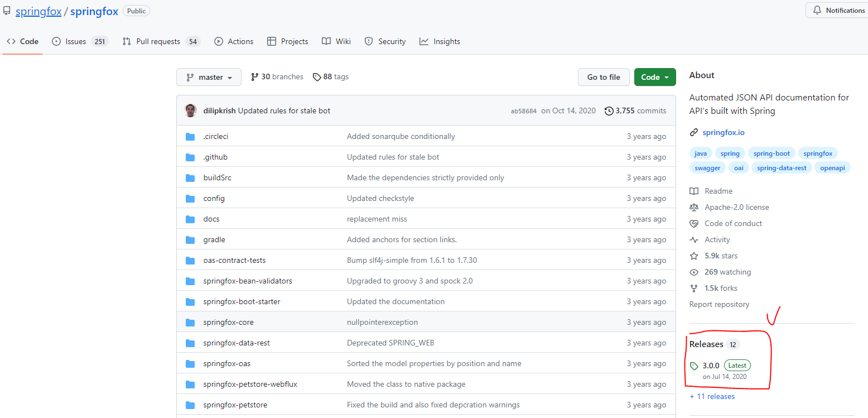Screen dimensions: 868x418
Task: Select the java topic tag
Action: tap(701, 153)
